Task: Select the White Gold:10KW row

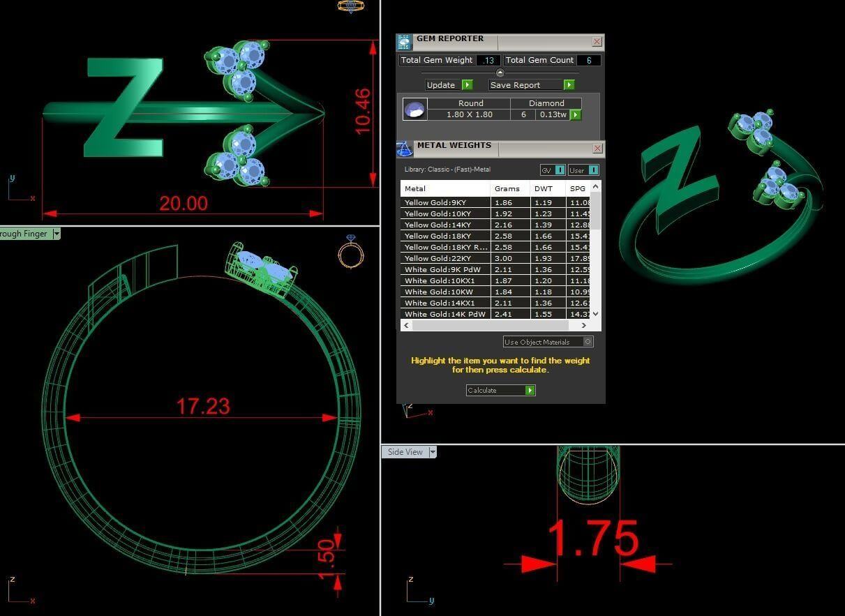Action: pyautogui.click(x=495, y=292)
